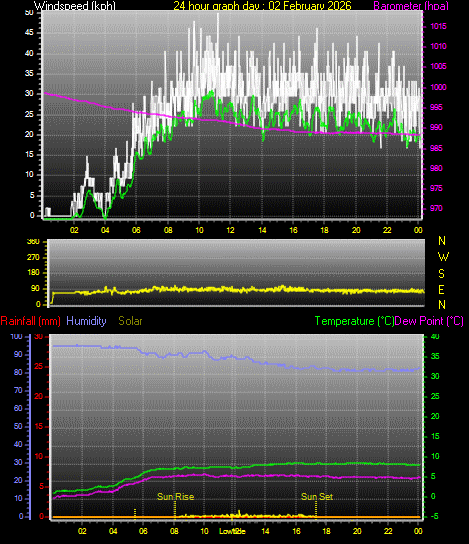Click the 1015 value on the barometer axis
The width and height of the screenshot is (469, 544).
438,26
